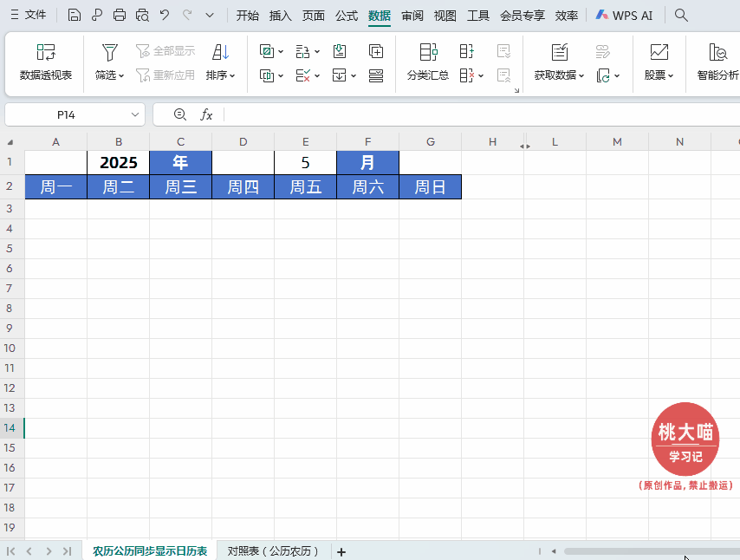
Task: Click the + button to add a new sheet
Action: [x=341, y=550]
